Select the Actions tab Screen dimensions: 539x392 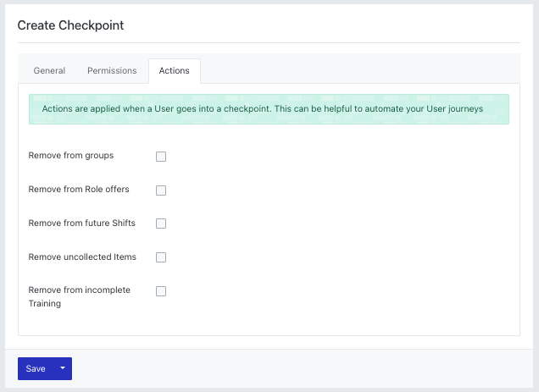point(175,71)
